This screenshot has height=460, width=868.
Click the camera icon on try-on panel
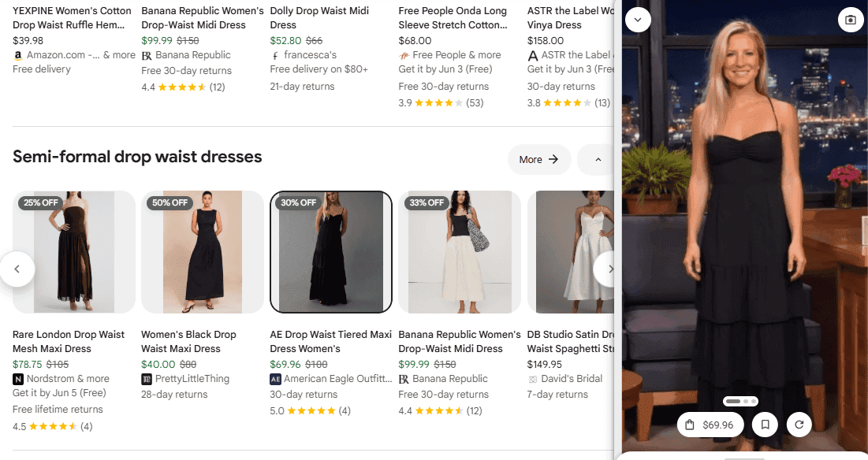pos(850,20)
